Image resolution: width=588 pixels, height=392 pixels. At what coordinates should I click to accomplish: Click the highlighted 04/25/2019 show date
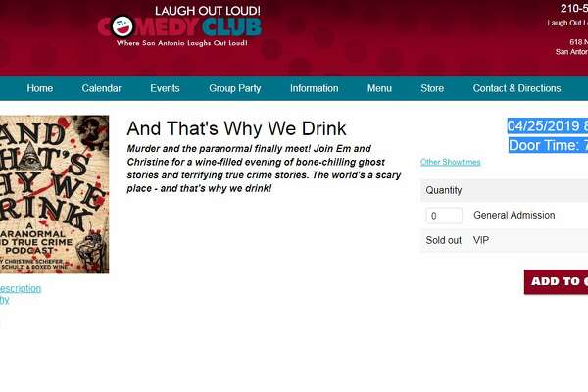pyautogui.click(x=548, y=125)
